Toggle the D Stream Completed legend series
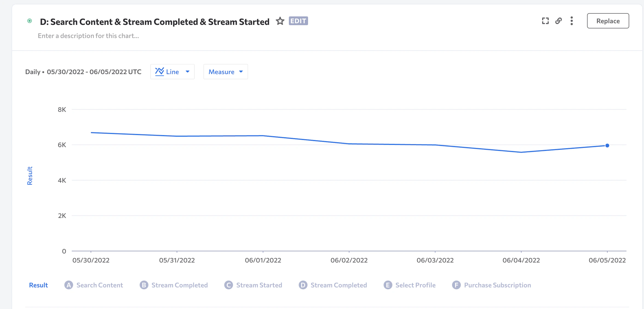Screen dimensions: 644x309 coord(338,285)
